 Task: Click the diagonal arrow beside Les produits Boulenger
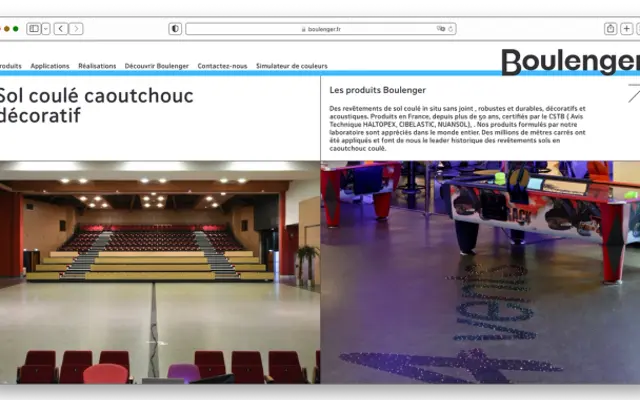click(x=634, y=93)
